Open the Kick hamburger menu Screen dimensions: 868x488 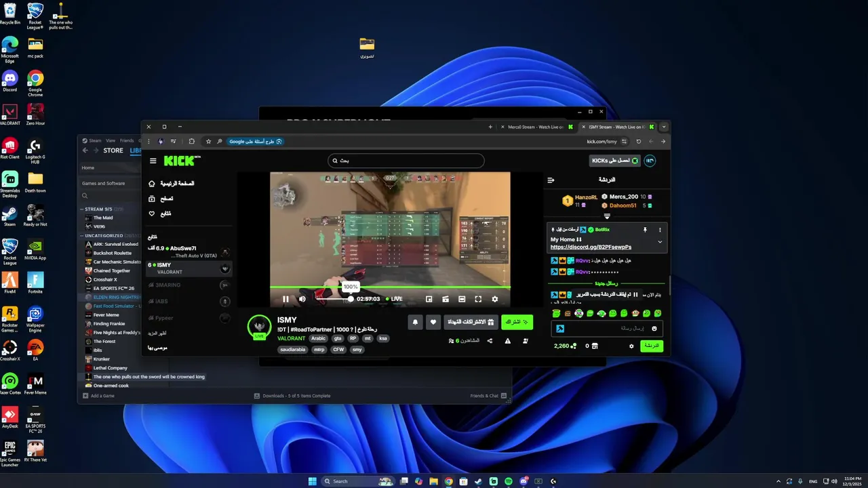pos(153,161)
